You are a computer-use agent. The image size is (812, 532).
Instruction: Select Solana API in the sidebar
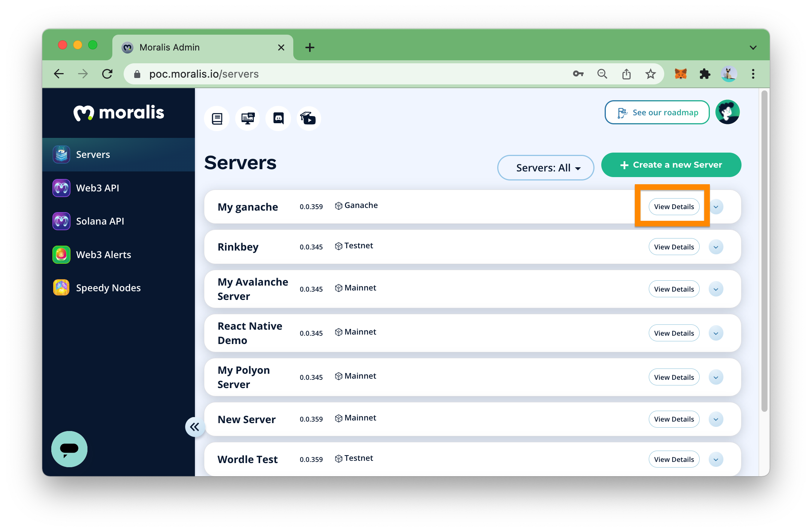pyautogui.click(x=119, y=221)
